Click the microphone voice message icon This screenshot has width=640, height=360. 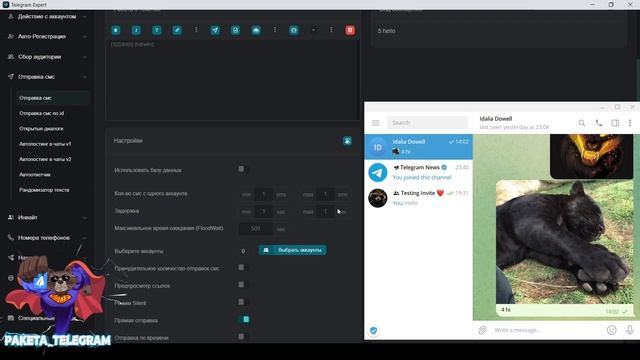point(630,330)
